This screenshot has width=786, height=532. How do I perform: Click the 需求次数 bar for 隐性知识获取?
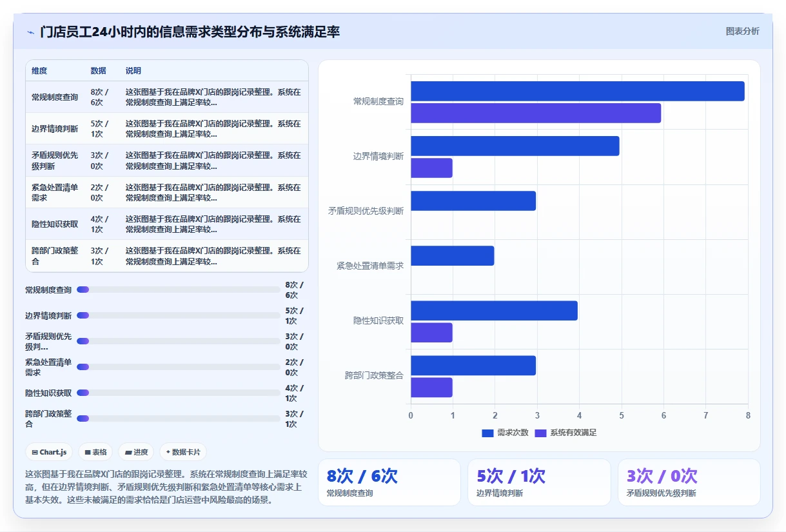pyautogui.click(x=494, y=311)
